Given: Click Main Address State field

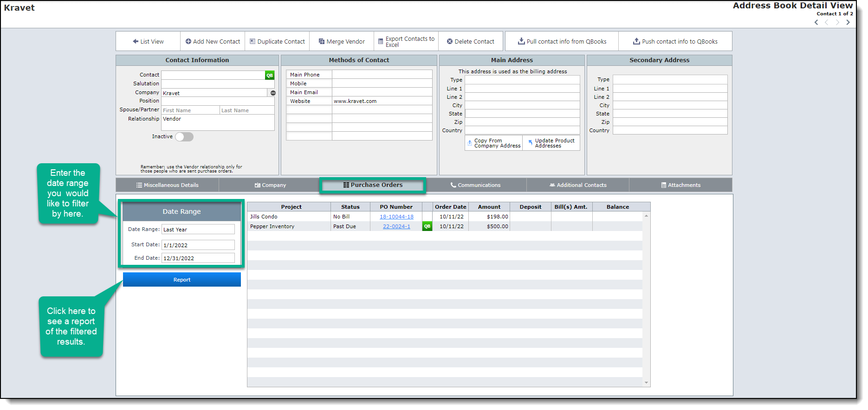Looking at the screenshot, I should pyautogui.click(x=522, y=114).
